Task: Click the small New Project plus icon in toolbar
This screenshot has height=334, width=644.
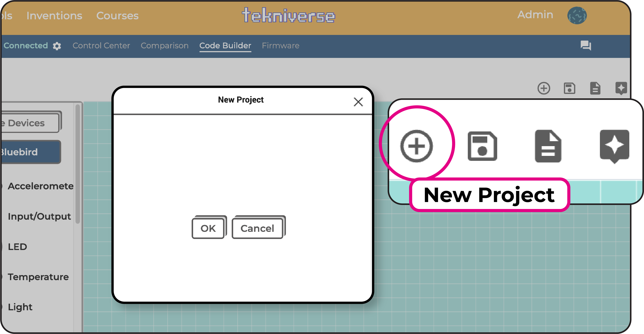Action: pos(543,88)
